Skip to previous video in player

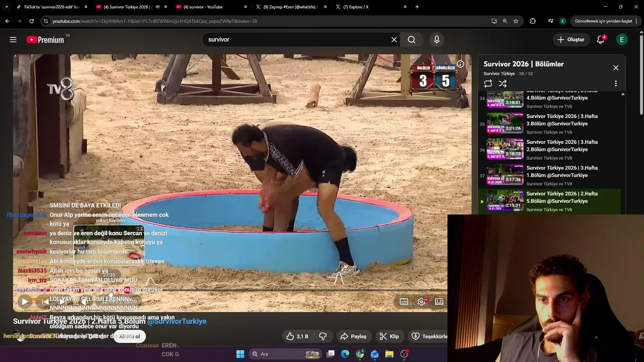tap(45, 302)
